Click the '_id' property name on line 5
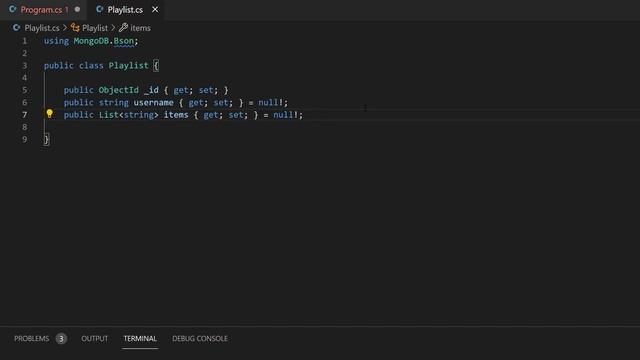 click(151, 90)
